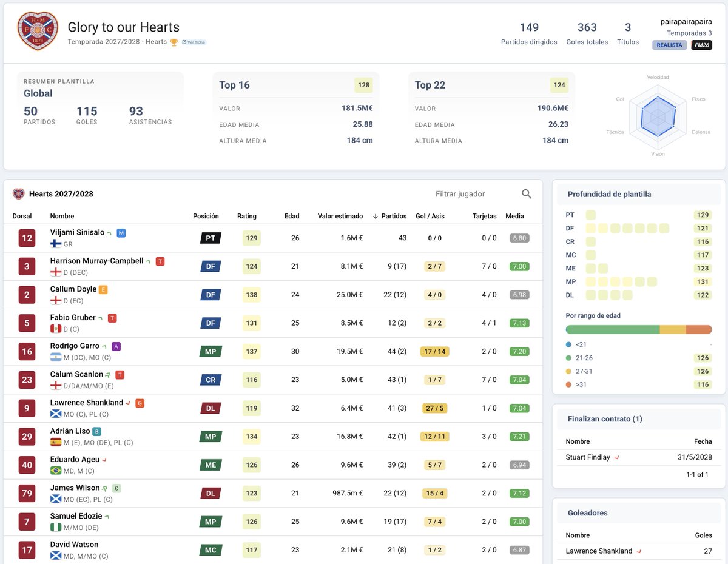Click the trophy icon next to Hearts
The width and height of the screenshot is (728, 564).
[174, 42]
